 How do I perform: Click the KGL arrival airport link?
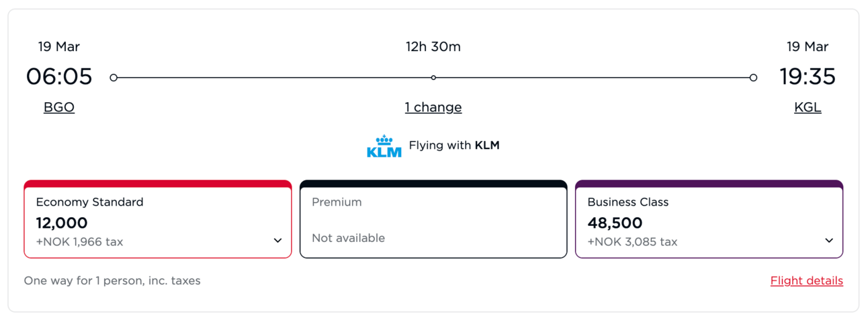[x=808, y=108]
